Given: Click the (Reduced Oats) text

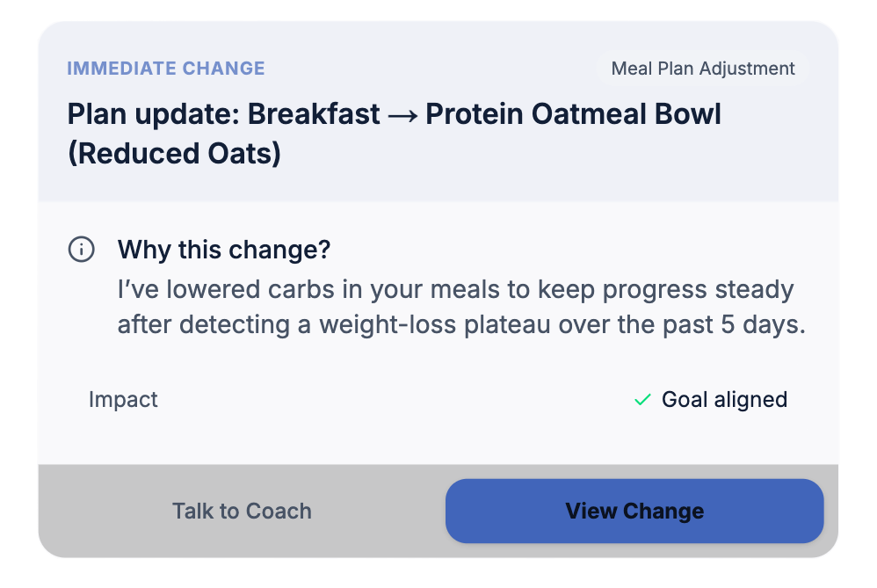Looking at the screenshot, I should pos(174,154).
